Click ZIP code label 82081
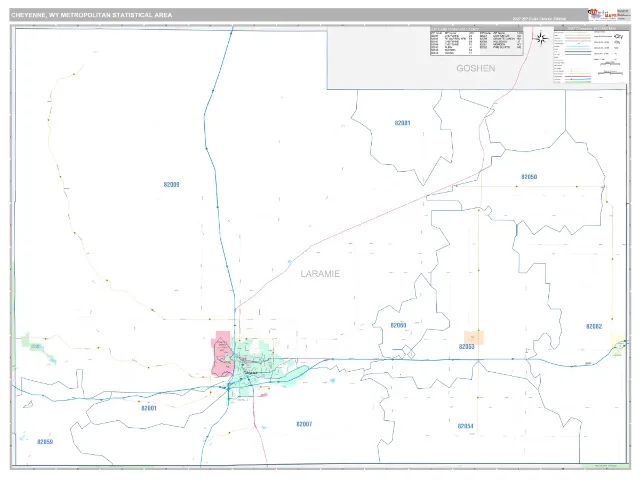Screen dimensions: 640x480 point(402,123)
